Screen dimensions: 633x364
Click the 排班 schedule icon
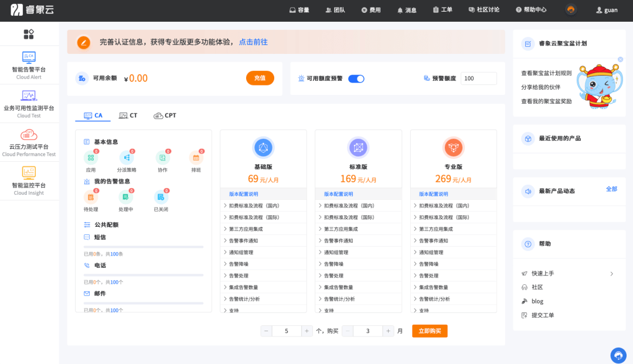[x=196, y=158]
